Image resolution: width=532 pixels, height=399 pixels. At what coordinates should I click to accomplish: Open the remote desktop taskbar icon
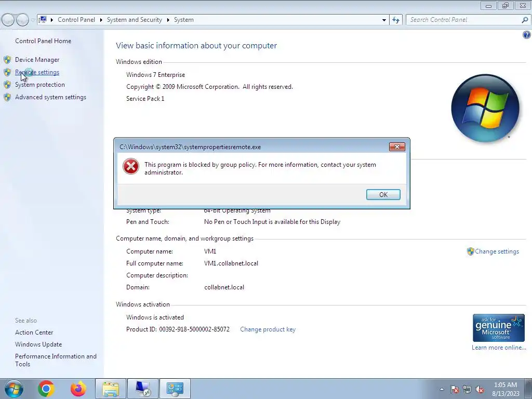pyautogui.click(x=143, y=389)
